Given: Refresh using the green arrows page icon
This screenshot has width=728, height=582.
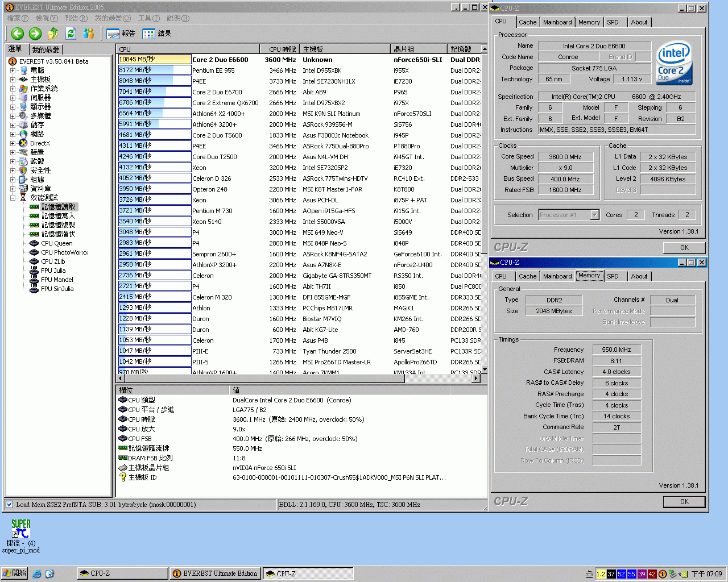Looking at the screenshot, I should pyautogui.click(x=71, y=34).
